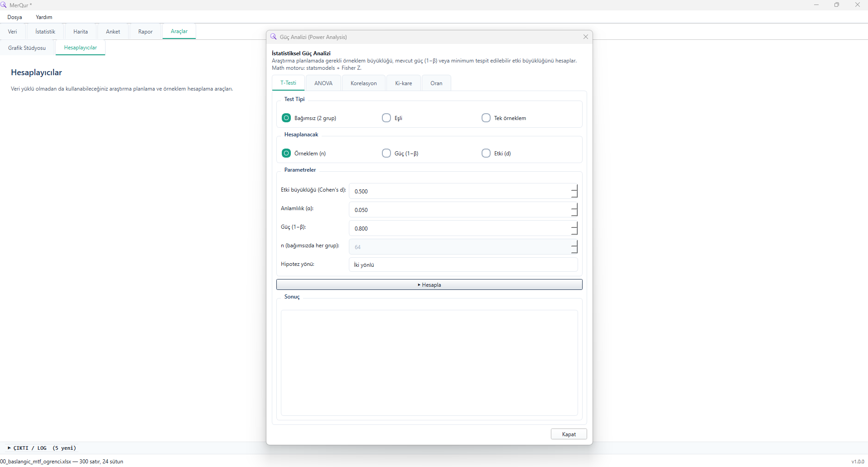Select the T-Testi tab
This screenshot has height=467, width=868.
pos(288,83)
